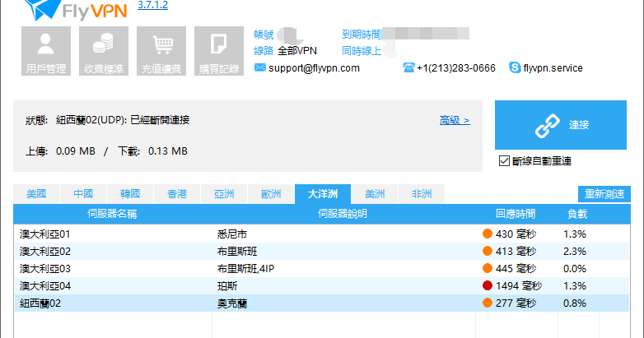Click response time 1494 毫秒
The height and width of the screenshot is (338, 644).
pos(519,286)
